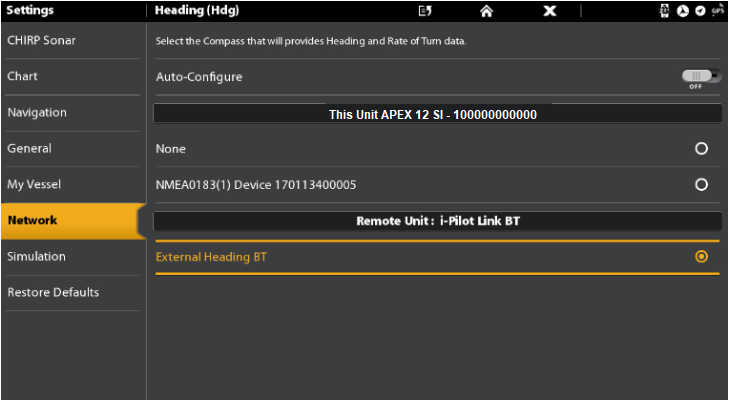Tap the propeller motor status icon

(x=683, y=11)
